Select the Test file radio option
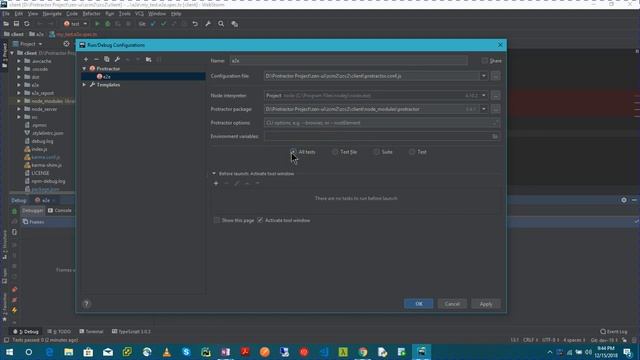The width and height of the screenshot is (640, 360). 344,152
